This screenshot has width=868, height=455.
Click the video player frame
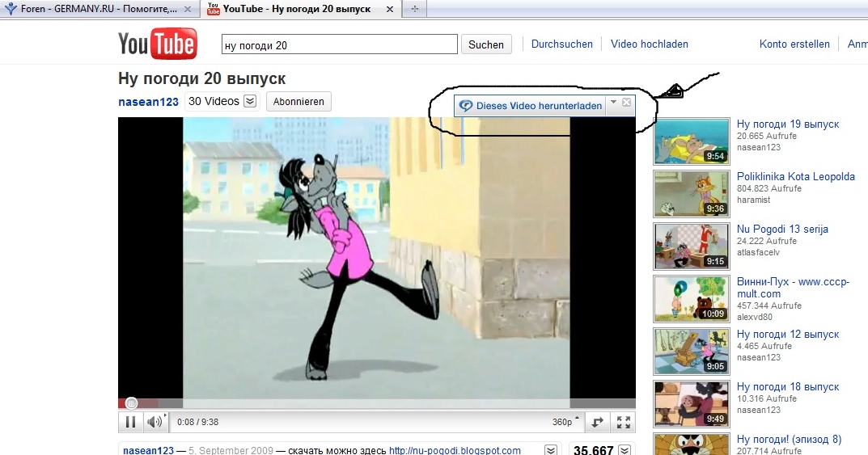click(376, 257)
